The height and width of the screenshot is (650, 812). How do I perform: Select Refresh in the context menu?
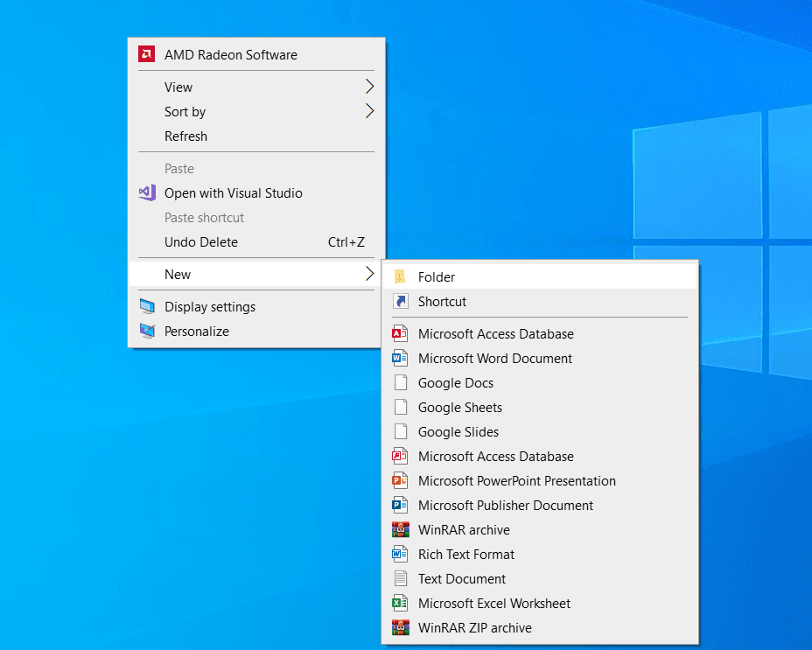[x=256, y=136]
